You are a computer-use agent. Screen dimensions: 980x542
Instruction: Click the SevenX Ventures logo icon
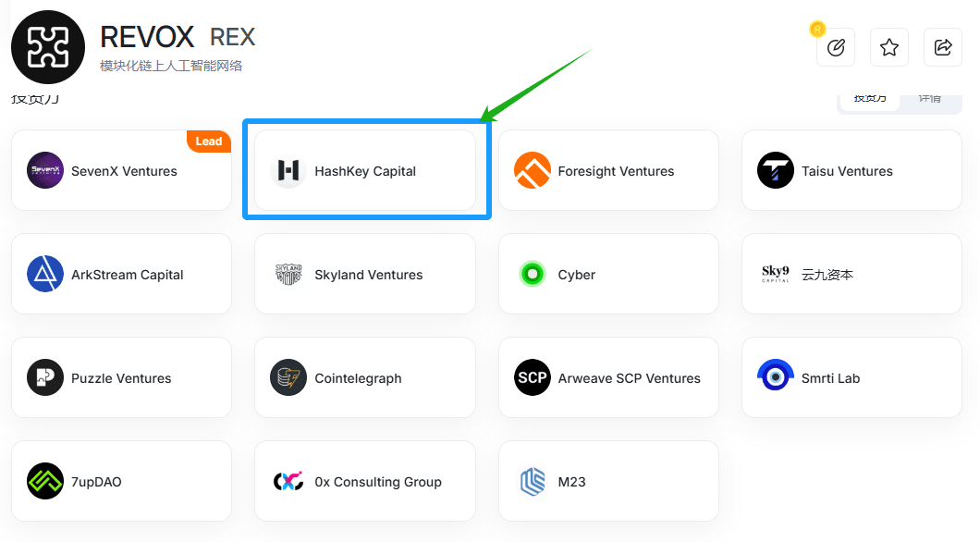click(45, 170)
